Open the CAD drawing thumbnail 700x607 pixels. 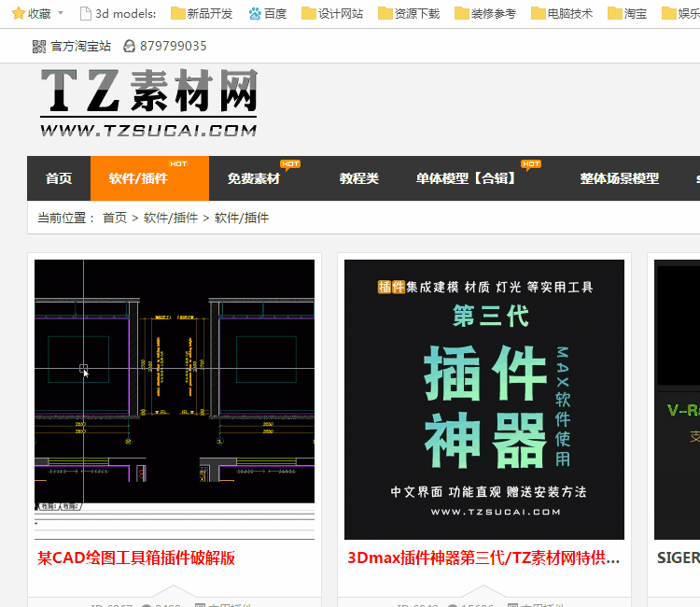coord(175,400)
